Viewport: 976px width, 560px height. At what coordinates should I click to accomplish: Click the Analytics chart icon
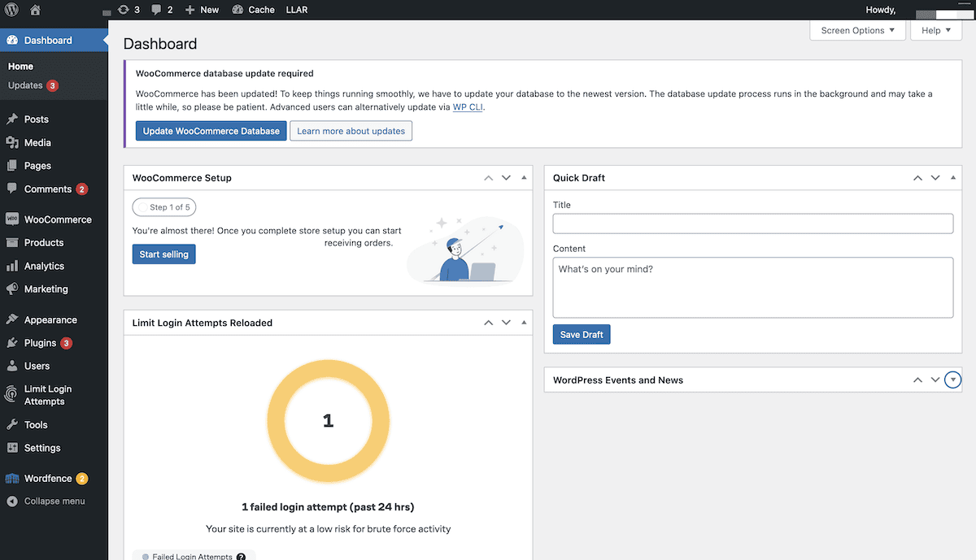coord(11,266)
